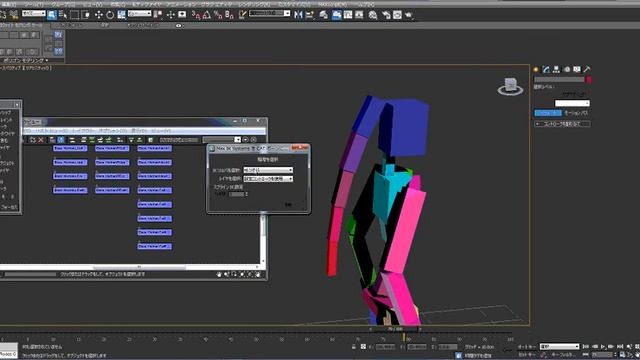The height and width of the screenshot is (360, 640).
Task: Click the Align tool icon
Action: (x=310, y=15)
